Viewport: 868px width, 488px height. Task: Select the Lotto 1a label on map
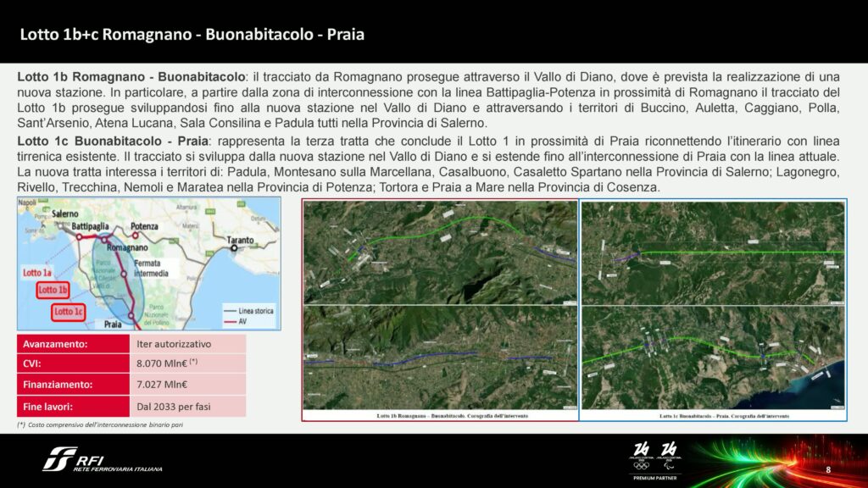coord(36,272)
